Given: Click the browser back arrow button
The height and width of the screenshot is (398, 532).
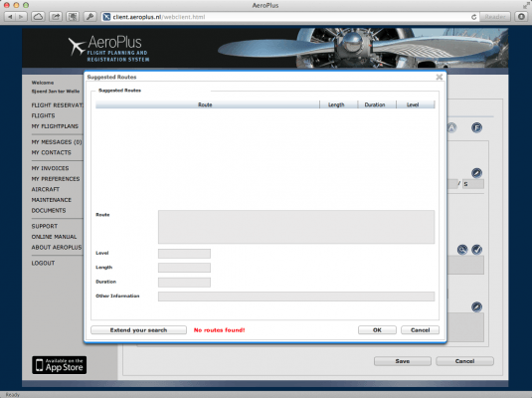Looking at the screenshot, I should (10, 16).
